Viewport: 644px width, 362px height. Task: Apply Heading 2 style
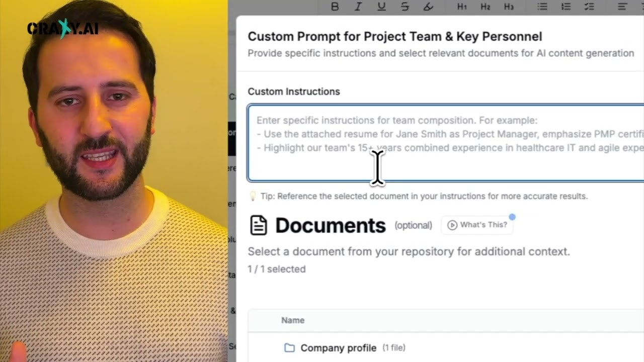pos(485,7)
